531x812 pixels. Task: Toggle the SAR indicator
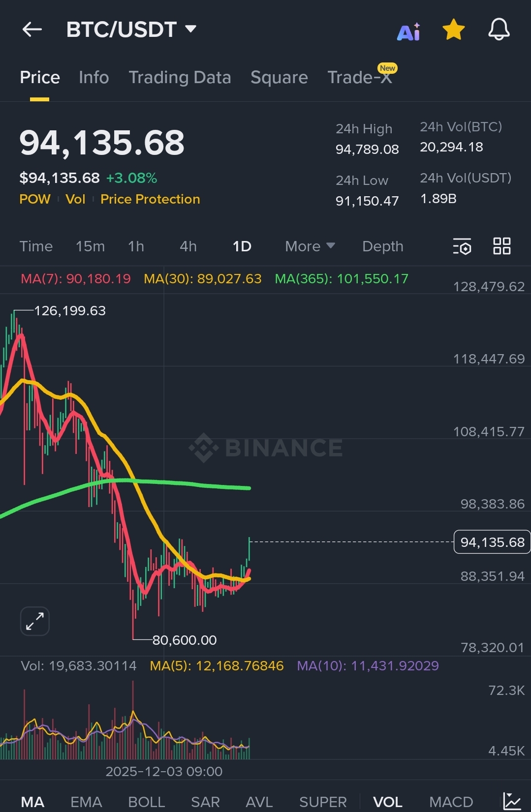[205, 802]
